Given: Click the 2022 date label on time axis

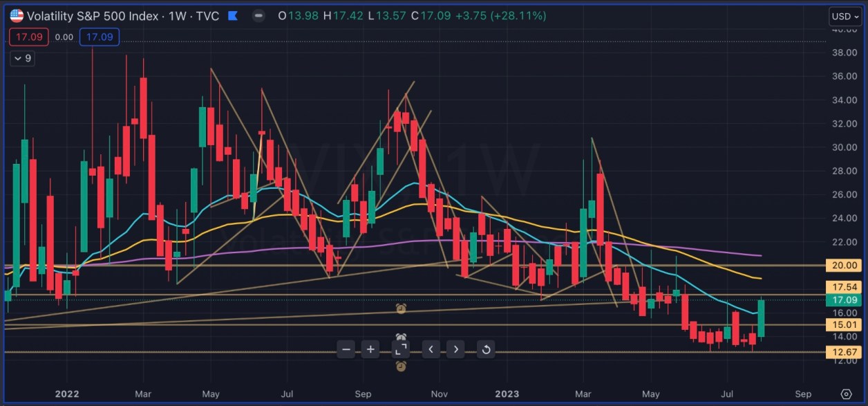Looking at the screenshot, I should [x=68, y=394].
